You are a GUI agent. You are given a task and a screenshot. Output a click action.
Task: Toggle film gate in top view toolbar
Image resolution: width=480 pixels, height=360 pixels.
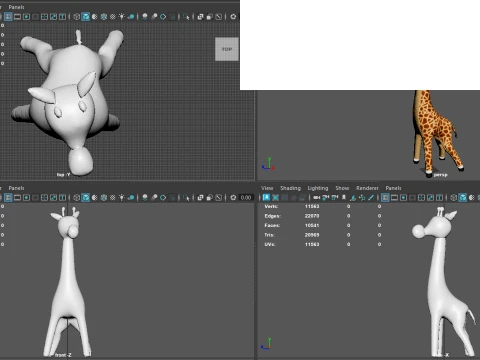click(17, 17)
